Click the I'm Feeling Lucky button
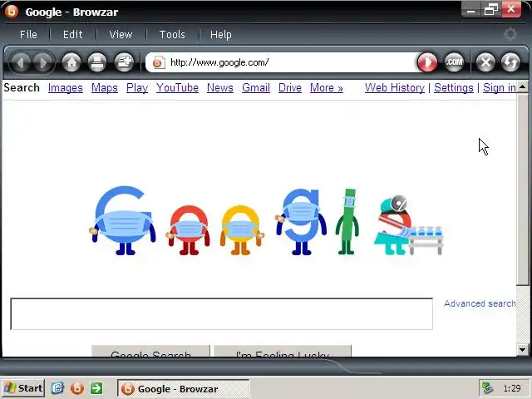Image resolution: width=532 pixels, height=399 pixels. coord(283,352)
